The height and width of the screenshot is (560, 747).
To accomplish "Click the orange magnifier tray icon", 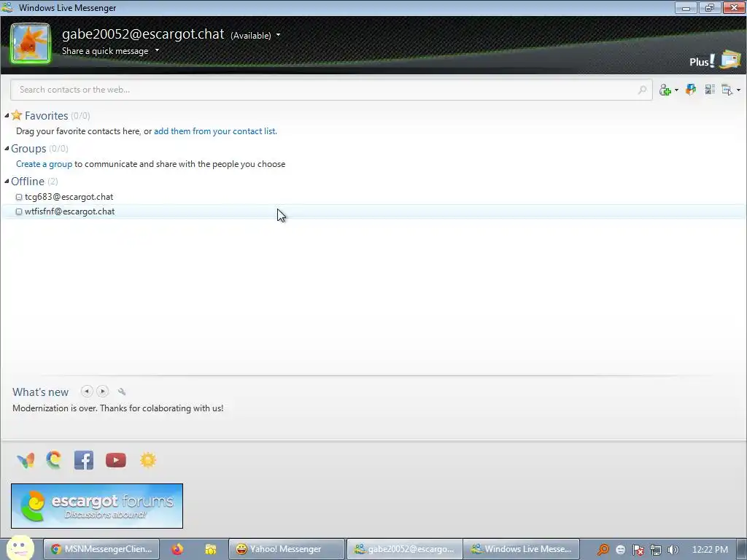I will 603,550.
